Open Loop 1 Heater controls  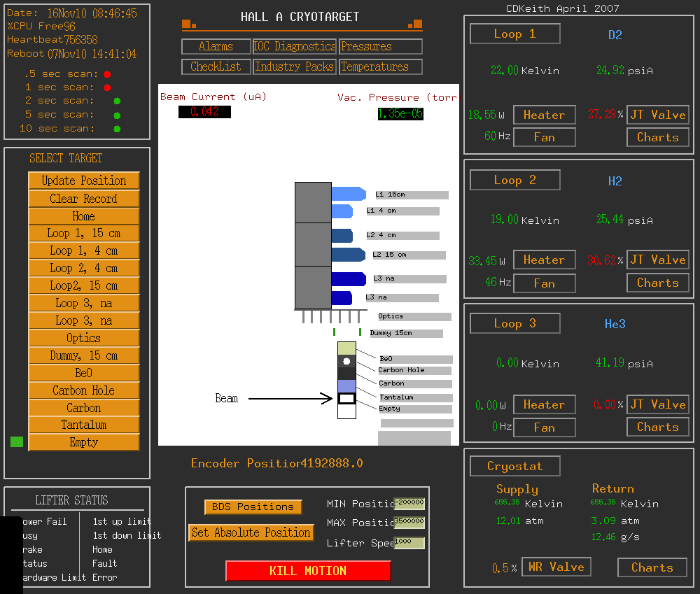[544, 115]
